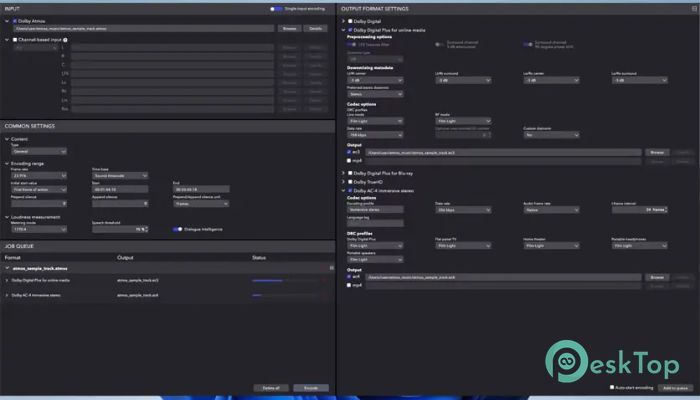Click the panel icon in Output Format Settings header

click(694, 8)
